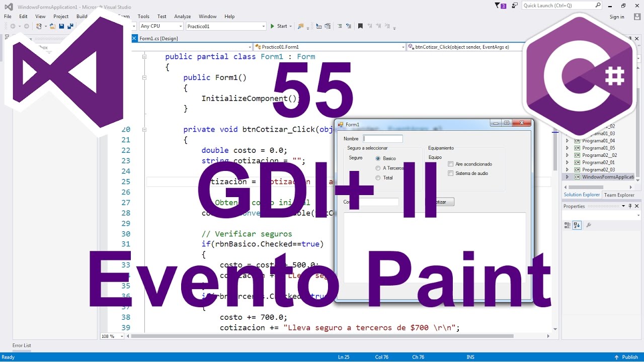Viewport: 644px width, 362px height.
Task: Go to the previous bookmark icon
Action: click(370, 26)
